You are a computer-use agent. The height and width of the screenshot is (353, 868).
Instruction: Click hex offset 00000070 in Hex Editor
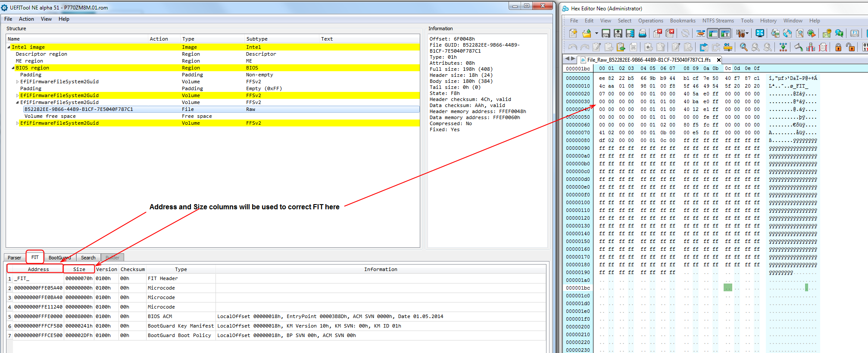pos(578,132)
